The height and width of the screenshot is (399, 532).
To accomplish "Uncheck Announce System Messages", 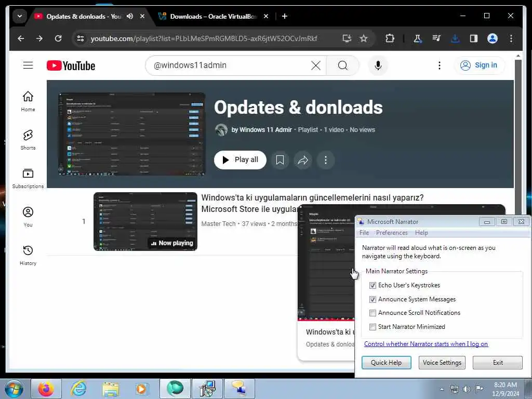I will point(373,299).
